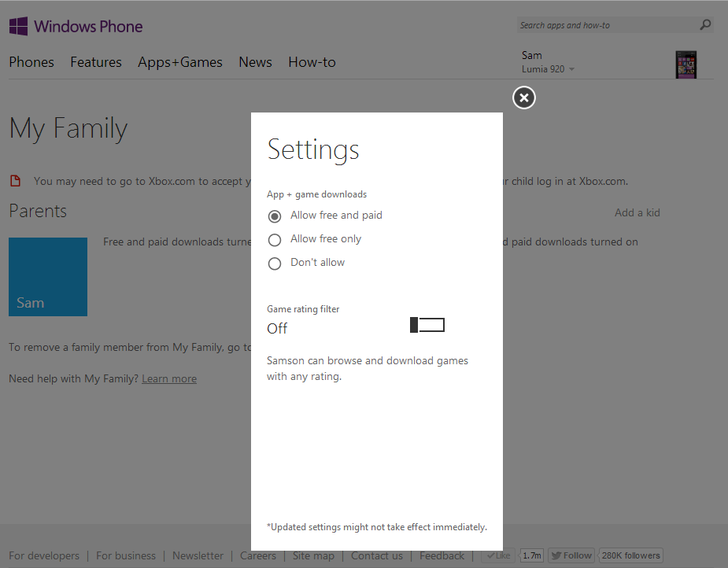Open Sam's blue family tile
The width and height of the screenshot is (728, 568).
(x=47, y=276)
